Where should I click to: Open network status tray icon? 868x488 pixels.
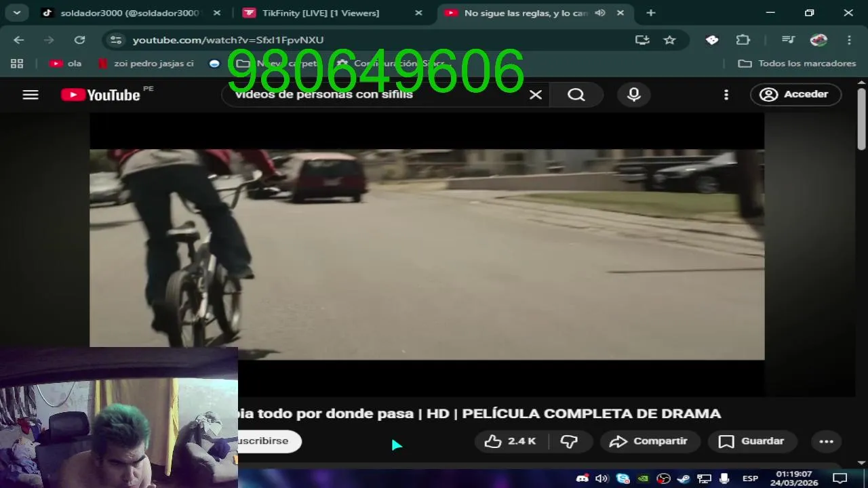pyautogui.click(x=704, y=479)
